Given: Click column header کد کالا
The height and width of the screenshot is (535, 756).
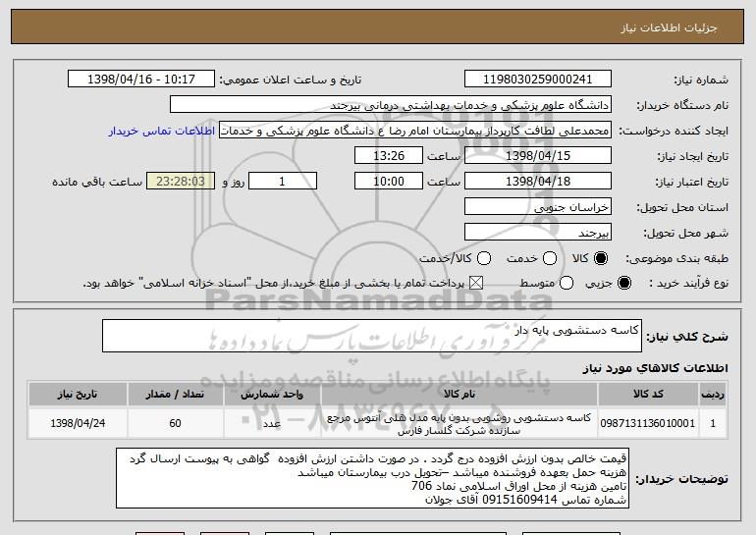Looking at the screenshot, I should [648, 395].
